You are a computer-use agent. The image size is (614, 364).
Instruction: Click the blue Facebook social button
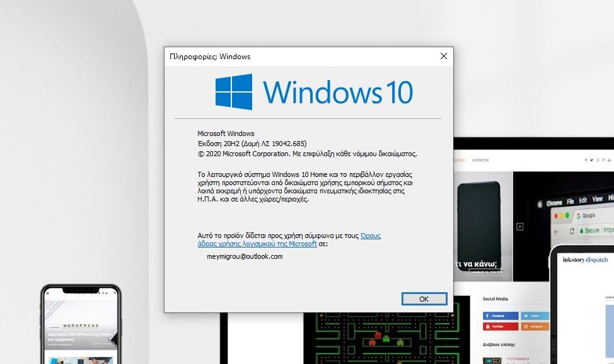(500, 315)
